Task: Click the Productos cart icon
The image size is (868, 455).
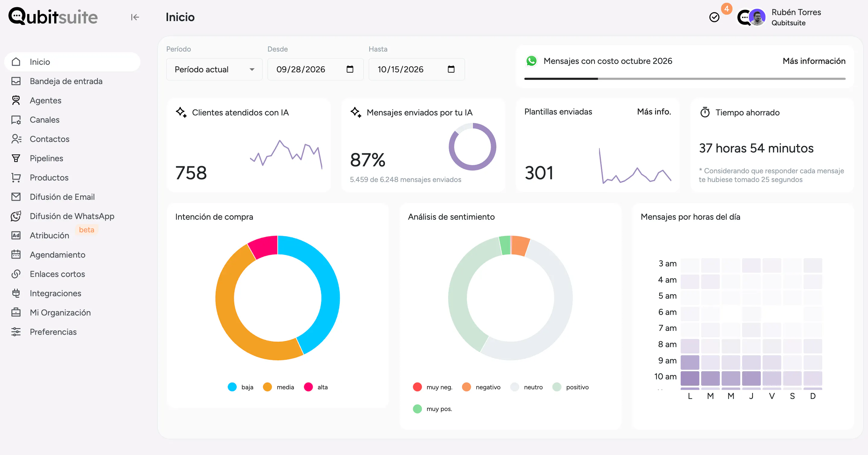Action: [x=16, y=177]
